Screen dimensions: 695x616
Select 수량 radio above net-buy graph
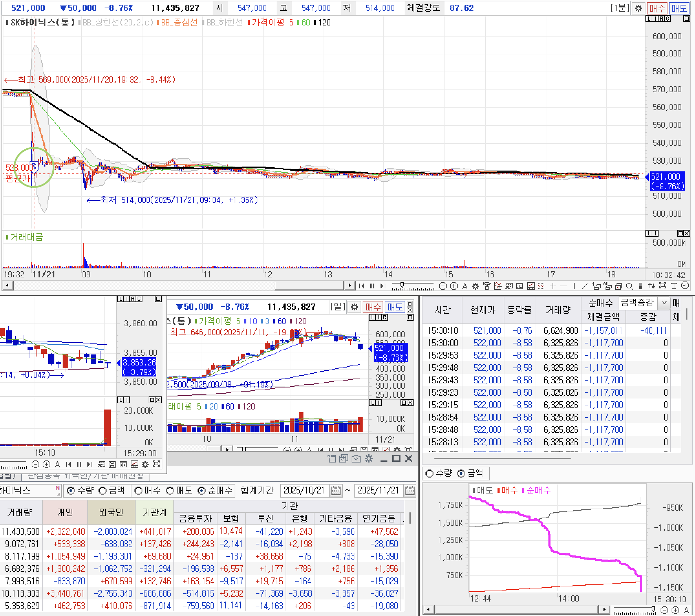click(x=430, y=474)
